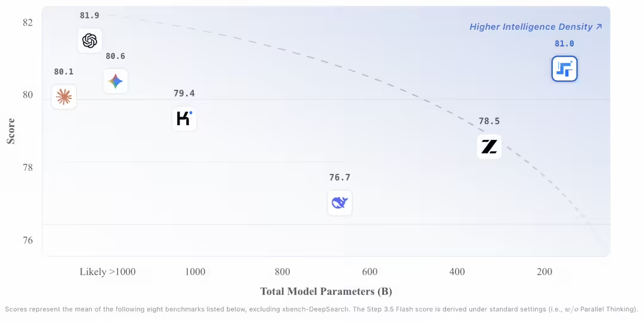Select the 79.4 score label
Image resolution: width=644 pixels, height=321 pixels.
coord(184,94)
